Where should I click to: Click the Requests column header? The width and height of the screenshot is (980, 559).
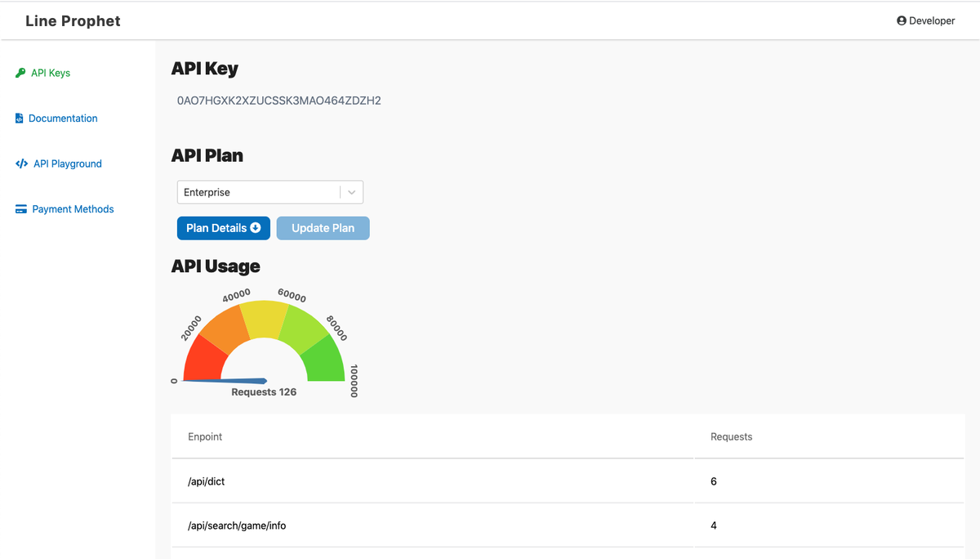[x=732, y=436]
